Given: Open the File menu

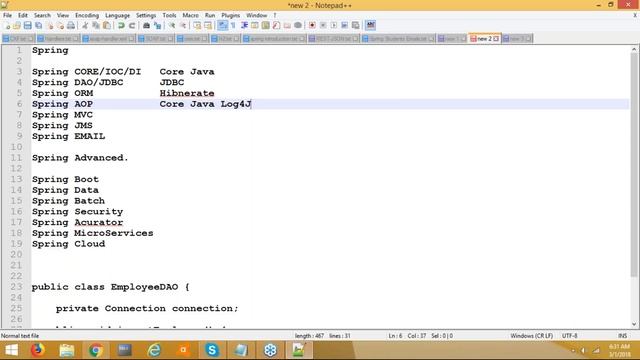Looking at the screenshot, I should pyautogui.click(x=7, y=15).
